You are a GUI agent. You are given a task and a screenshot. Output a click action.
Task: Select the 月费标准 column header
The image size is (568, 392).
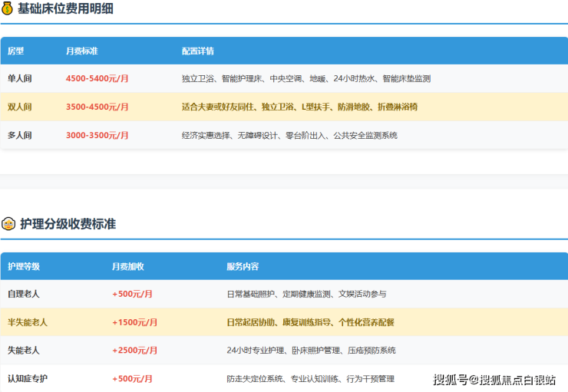81,51
